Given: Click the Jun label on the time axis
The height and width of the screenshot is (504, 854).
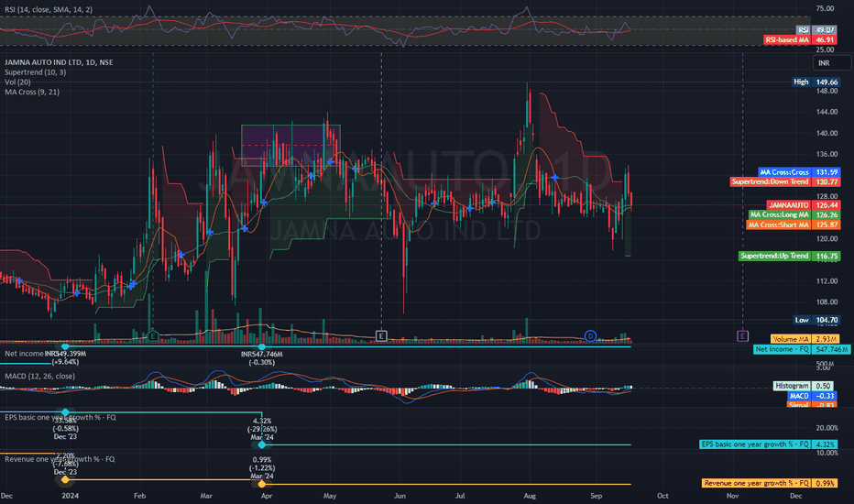Looking at the screenshot, I should point(400,497).
